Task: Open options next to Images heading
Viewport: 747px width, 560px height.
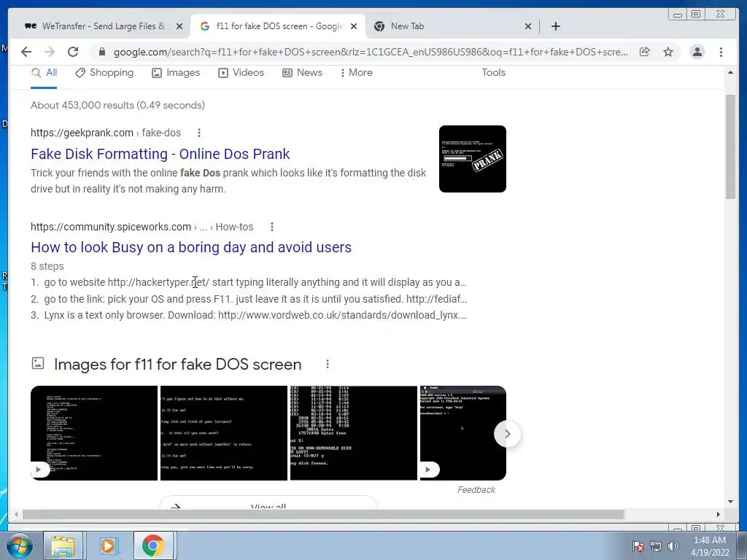Action: [x=328, y=365]
